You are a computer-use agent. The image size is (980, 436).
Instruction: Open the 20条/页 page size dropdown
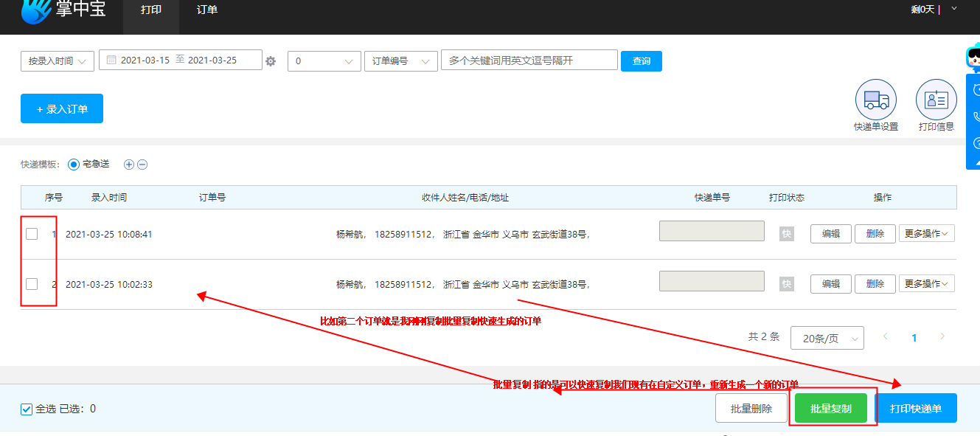(827, 338)
